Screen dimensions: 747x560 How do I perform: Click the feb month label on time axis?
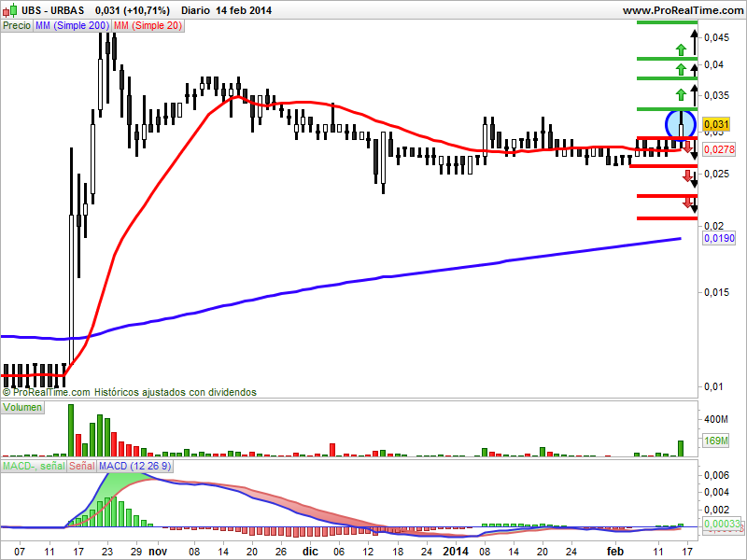pos(615,552)
